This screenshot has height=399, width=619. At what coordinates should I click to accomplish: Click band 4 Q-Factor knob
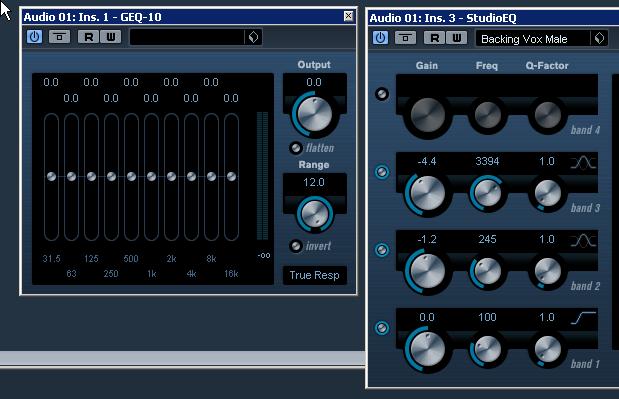[548, 115]
